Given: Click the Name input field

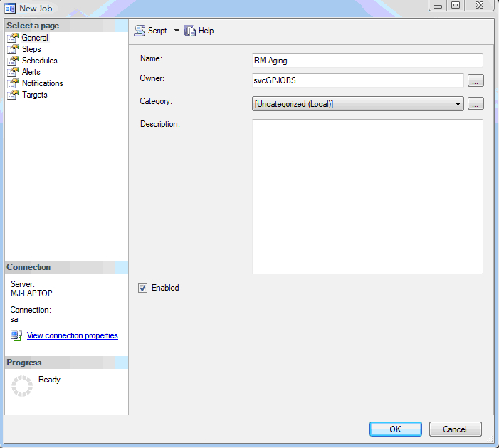Looking at the screenshot, I should [367, 61].
